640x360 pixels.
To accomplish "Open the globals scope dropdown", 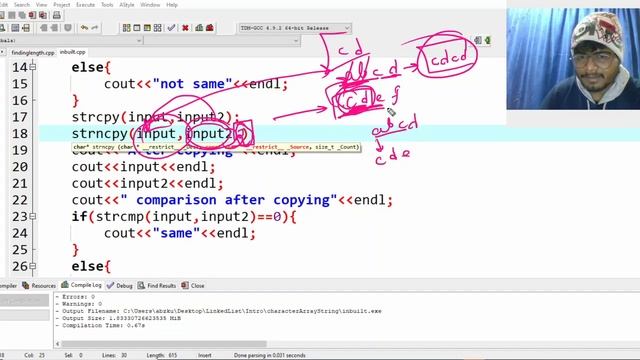I will point(70,40).
